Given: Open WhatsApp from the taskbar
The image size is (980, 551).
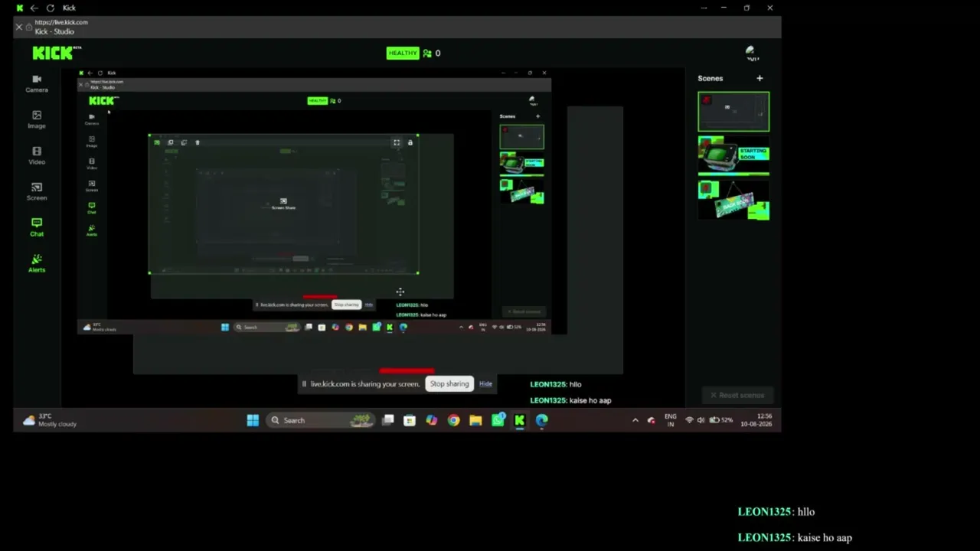Looking at the screenshot, I should click(x=498, y=420).
